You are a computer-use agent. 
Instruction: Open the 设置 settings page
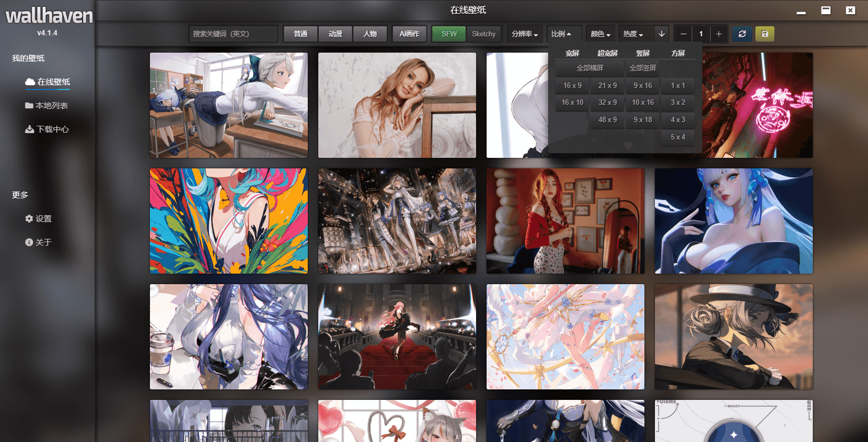point(38,218)
